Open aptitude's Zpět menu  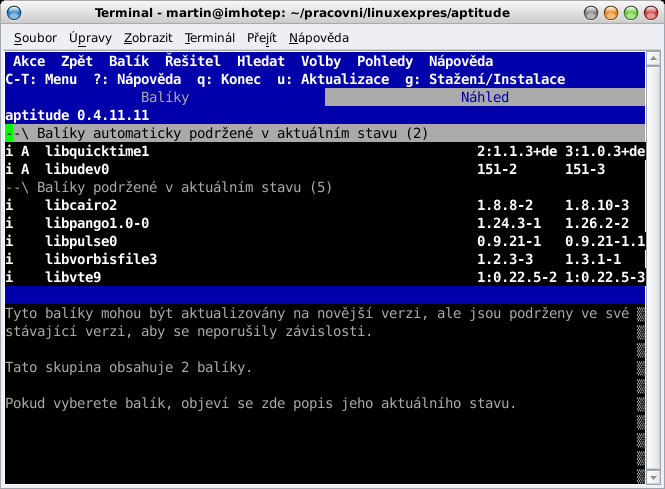(x=77, y=61)
